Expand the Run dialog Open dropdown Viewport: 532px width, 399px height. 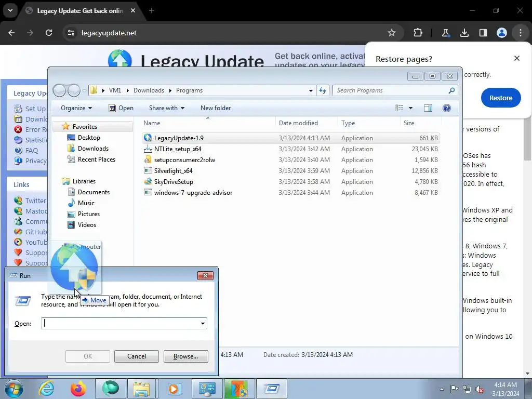[203, 323]
